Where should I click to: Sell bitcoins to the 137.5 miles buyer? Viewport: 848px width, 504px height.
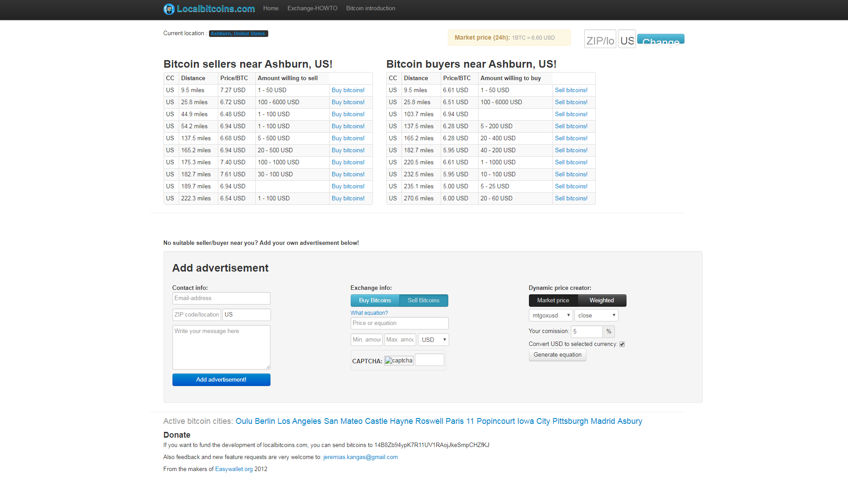(571, 126)
